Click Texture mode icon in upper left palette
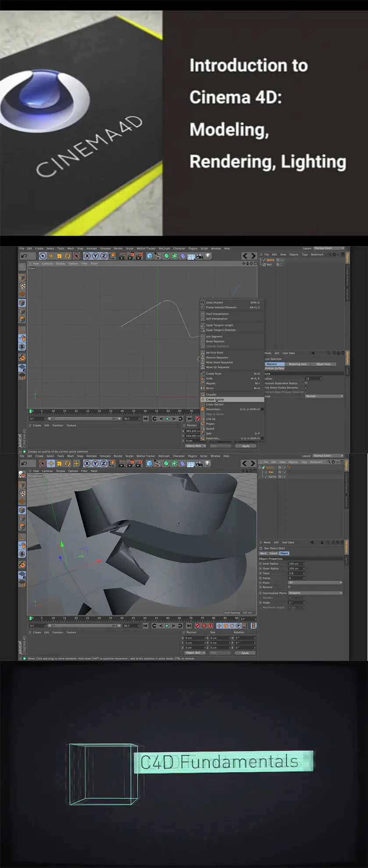 point(22,286)
